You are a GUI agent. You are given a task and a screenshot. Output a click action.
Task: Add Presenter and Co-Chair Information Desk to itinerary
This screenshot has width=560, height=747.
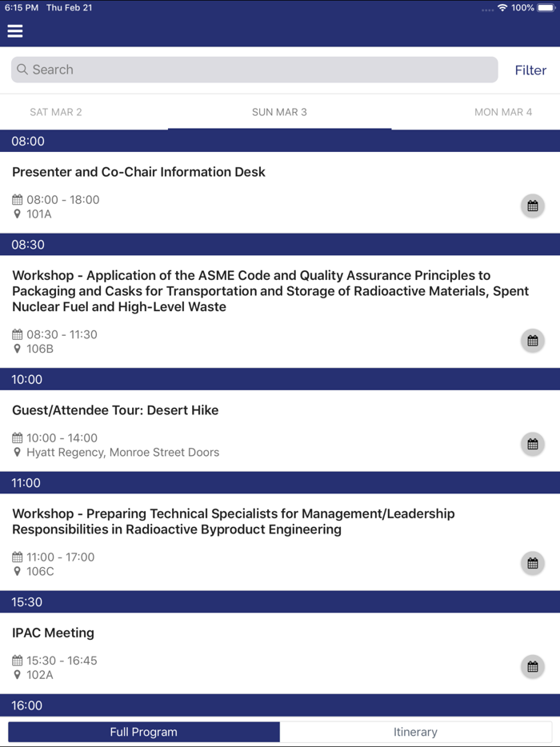pos(532,206)
